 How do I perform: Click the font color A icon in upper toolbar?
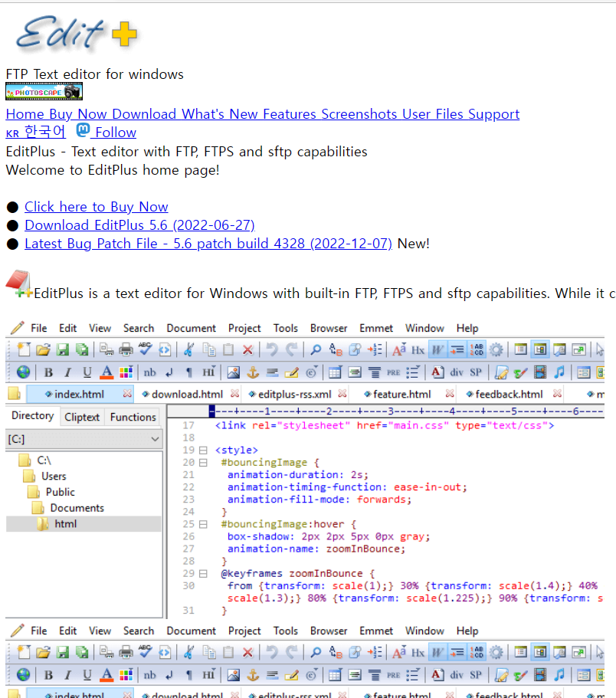pyautogui.click(x=106, y=372)
